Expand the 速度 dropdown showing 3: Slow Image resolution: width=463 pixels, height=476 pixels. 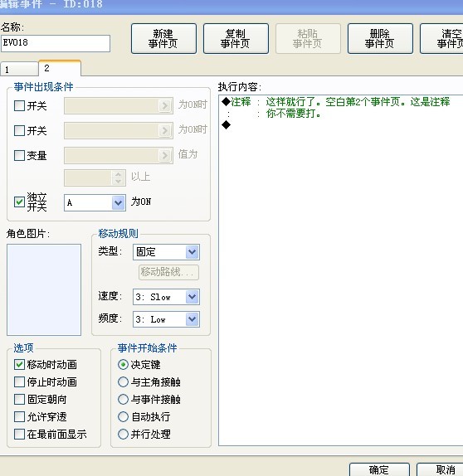[166, 297]
